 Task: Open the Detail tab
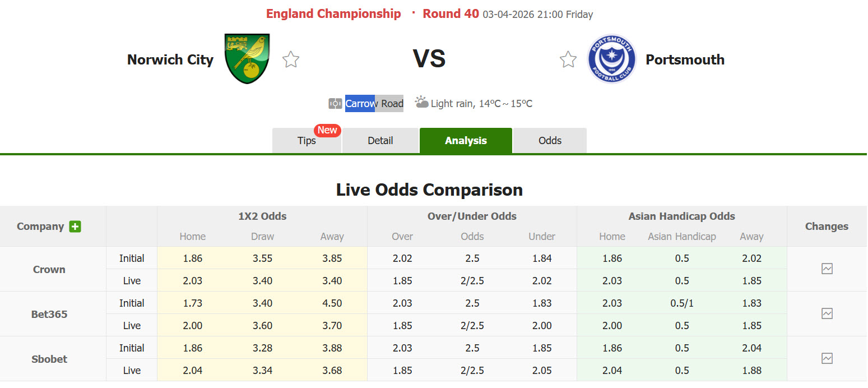380,140
